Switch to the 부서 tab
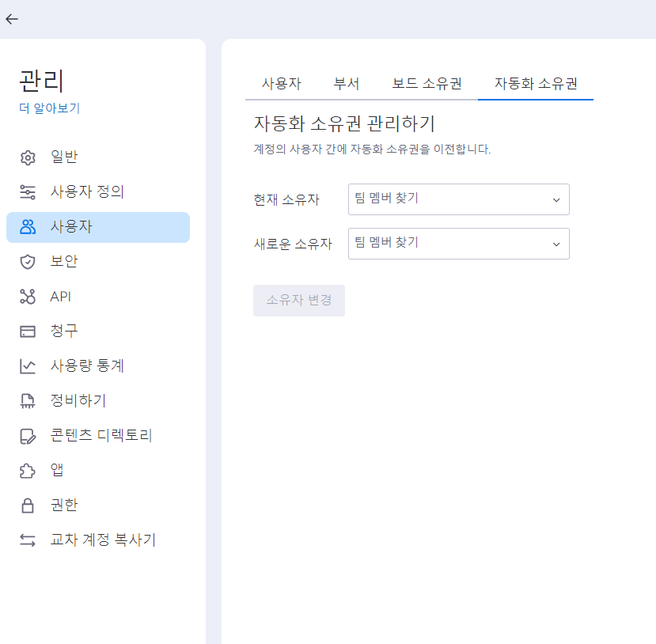Screen dimensions: 656x644 coord(347,84)
